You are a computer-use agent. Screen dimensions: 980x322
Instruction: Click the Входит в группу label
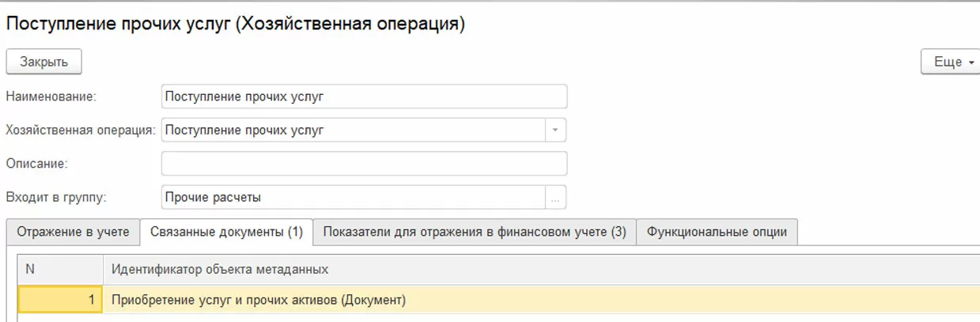point(55,197)
